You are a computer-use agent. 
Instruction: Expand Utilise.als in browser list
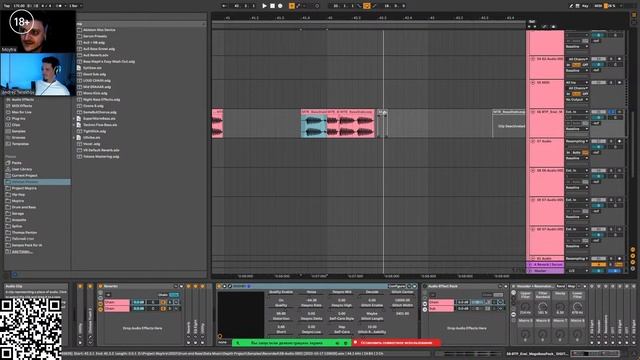click(x=74, y=138)
